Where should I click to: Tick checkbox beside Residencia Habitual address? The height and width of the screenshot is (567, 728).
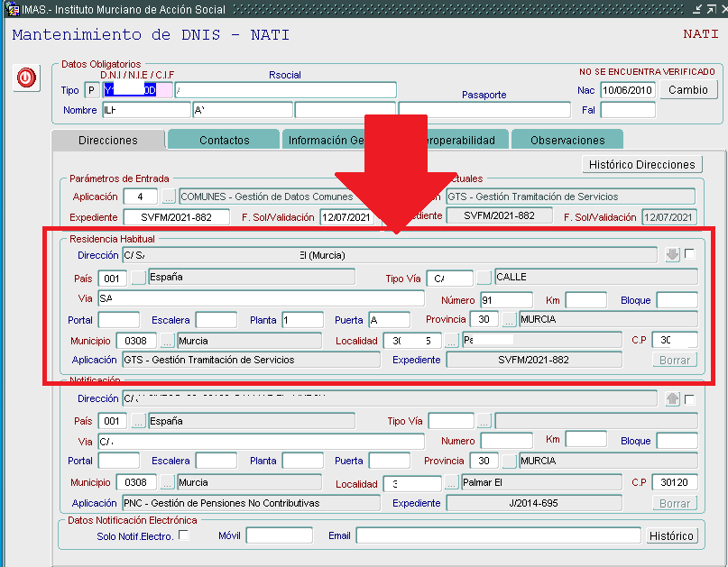(690, 254)
